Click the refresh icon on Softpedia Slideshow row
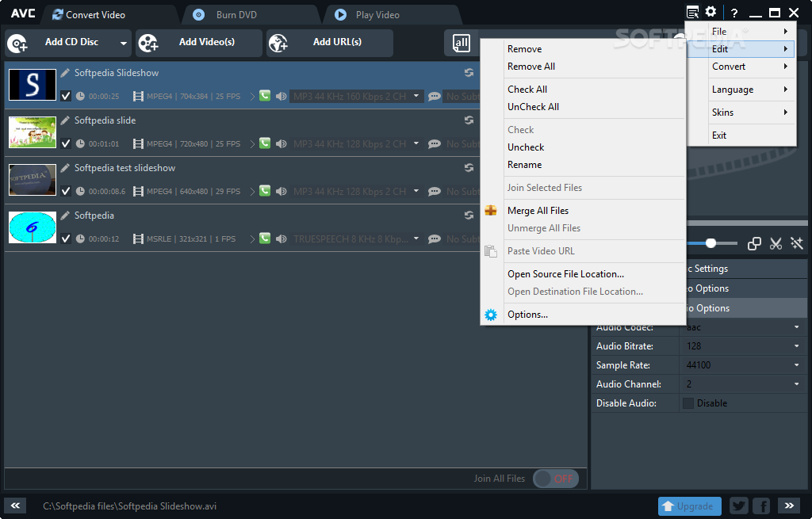Viewport: 812px width, 519px height. (469, 73)
